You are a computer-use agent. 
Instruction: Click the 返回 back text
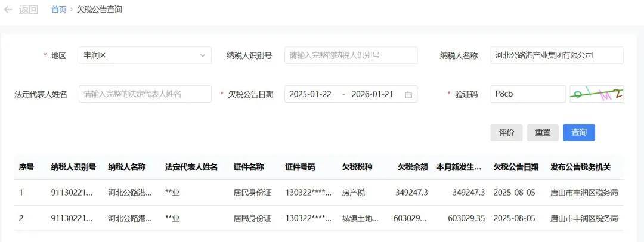point(29,10)
